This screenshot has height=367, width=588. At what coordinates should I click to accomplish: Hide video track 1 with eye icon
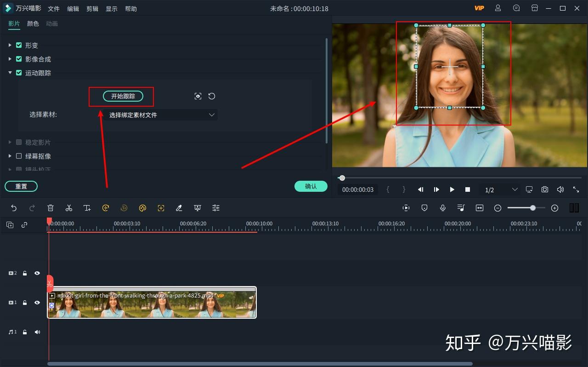(38, 303)
